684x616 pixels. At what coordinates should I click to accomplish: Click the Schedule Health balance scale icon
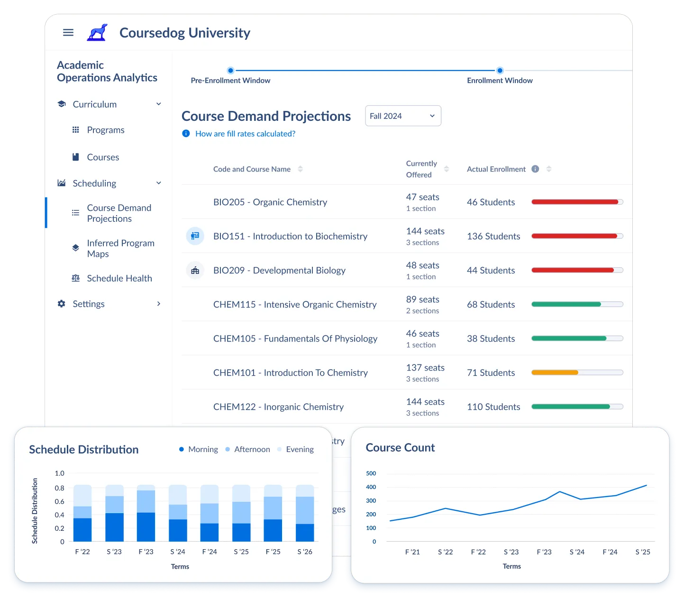pos(76,278)
